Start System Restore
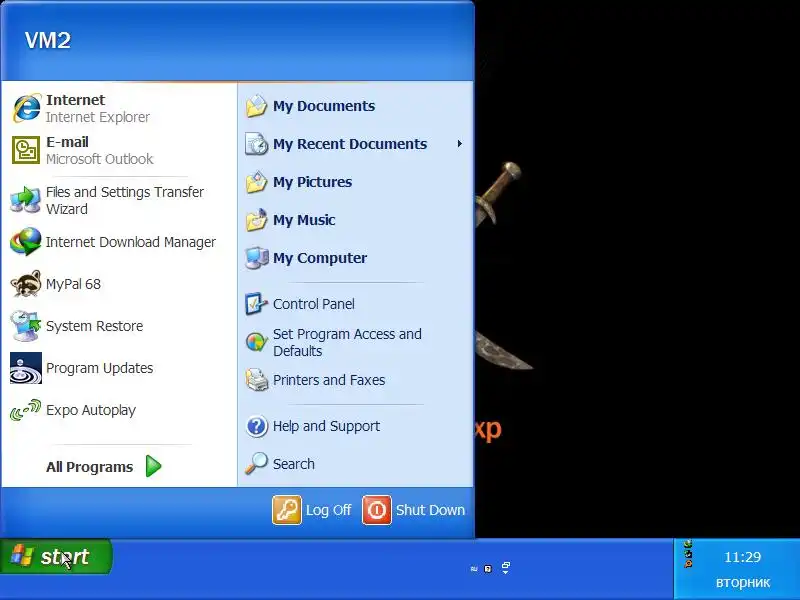Image resolution: width=800 pixels, height=600 pixels. click(119, 326)
